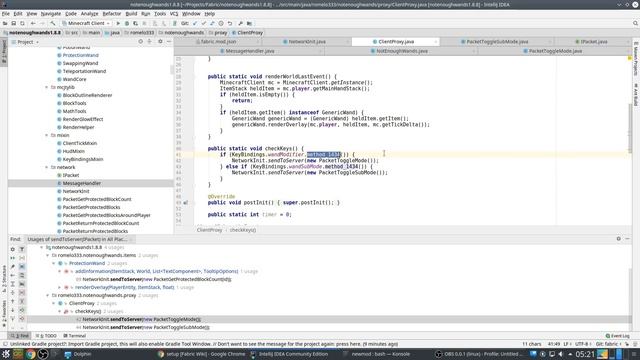Viewport: 640px width, 360px height.
Task: Open the VCS menu
Action: [174, 13]
